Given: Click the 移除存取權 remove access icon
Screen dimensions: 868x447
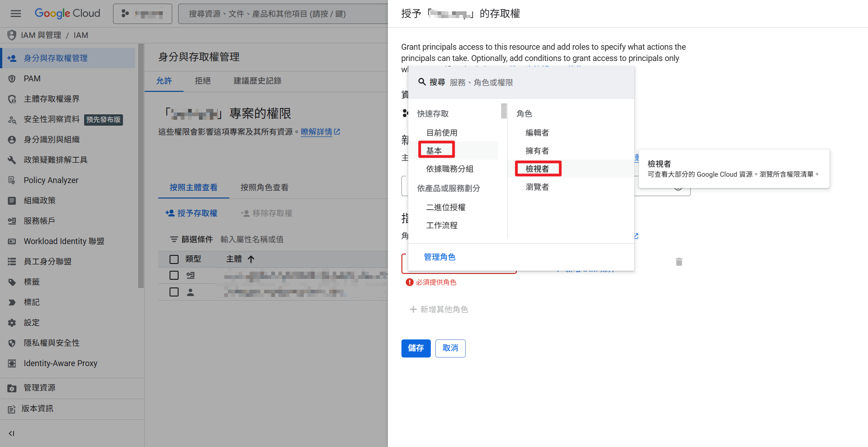Looking at the screenshot, I should pyautogui.click(x=245, y=213).
